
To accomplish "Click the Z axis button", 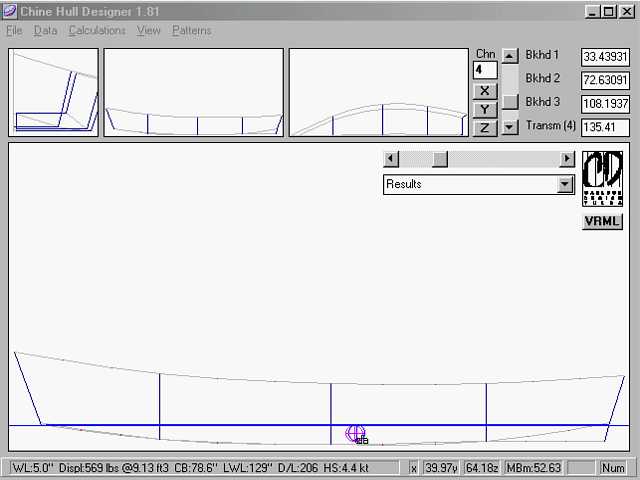I will pos(484,127).
